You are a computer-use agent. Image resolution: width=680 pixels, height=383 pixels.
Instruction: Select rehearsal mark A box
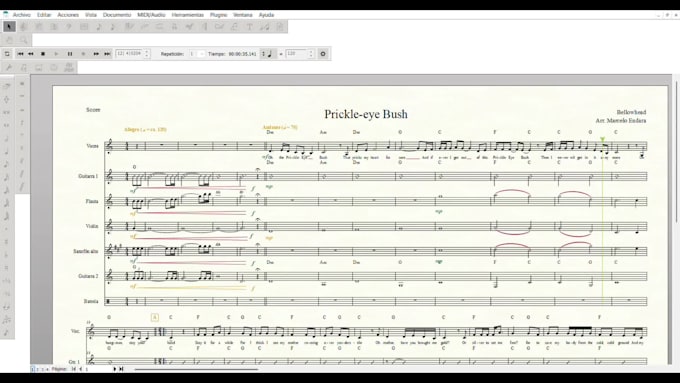[x=154, y=318]
